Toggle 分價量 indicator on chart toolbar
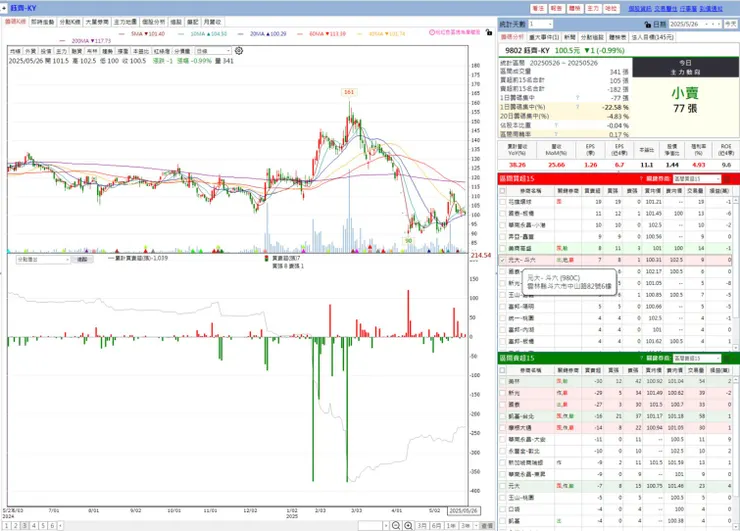 tap(182, 51)
